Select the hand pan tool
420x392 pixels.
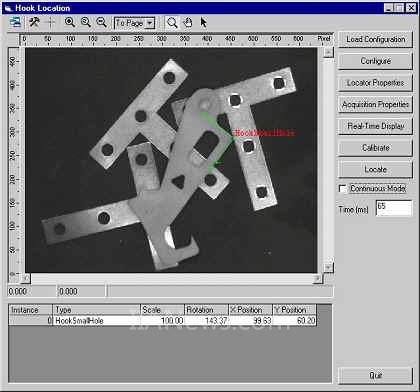point(188,23)
